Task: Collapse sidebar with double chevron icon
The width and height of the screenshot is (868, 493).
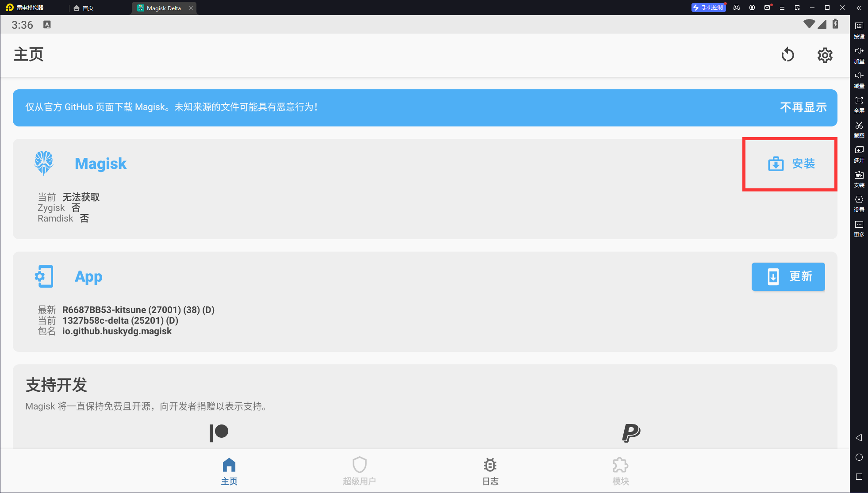Action: [x=859, y=8]
